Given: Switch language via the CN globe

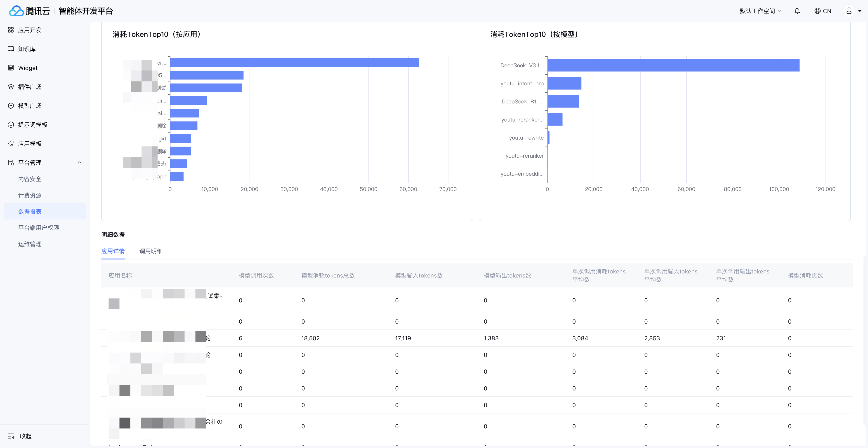Looking at the screenshot, I should tap(823, 11).
